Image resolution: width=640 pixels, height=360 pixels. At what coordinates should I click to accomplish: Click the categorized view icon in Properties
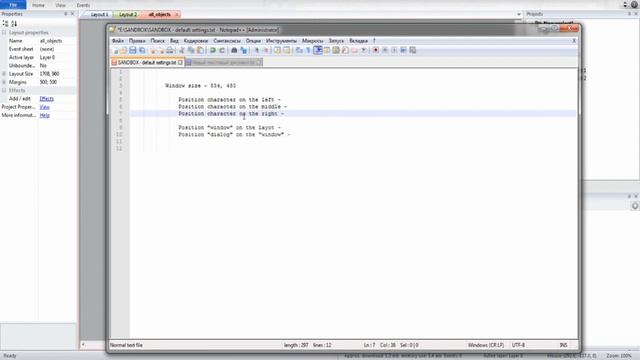pos(5,24)
